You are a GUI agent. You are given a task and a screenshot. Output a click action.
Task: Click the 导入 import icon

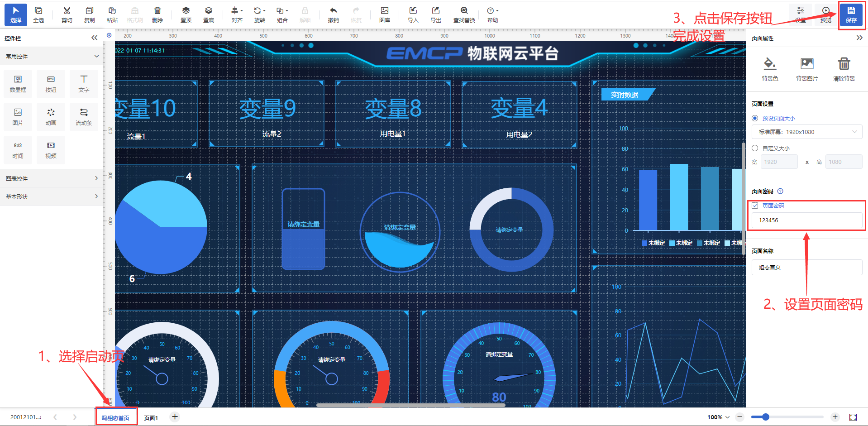413,14
